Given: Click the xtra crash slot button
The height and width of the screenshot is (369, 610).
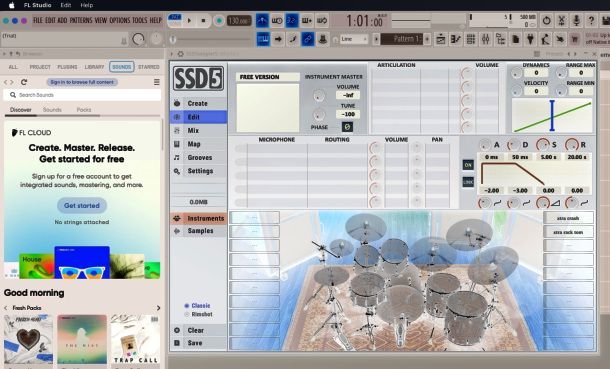Looking at the screenshot, I should pos(568,218).
